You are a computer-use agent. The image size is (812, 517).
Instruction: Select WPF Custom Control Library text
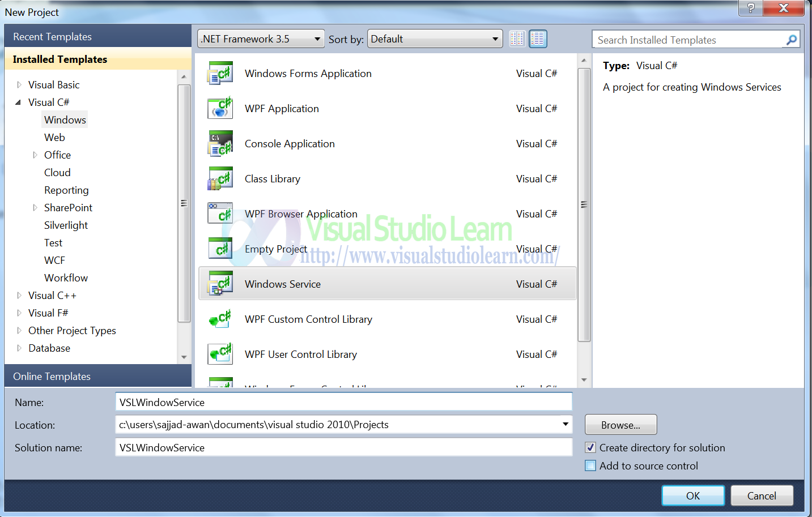pyautogui.click(x=308, y=319)
